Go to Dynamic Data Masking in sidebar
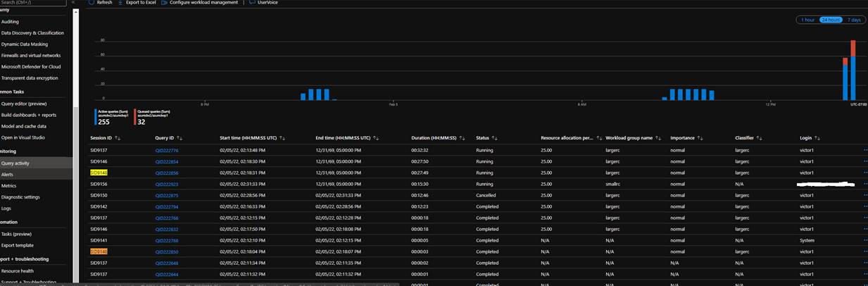Viewport: 868px width, 286px height. pyautogui.click(x=24, y=44)
